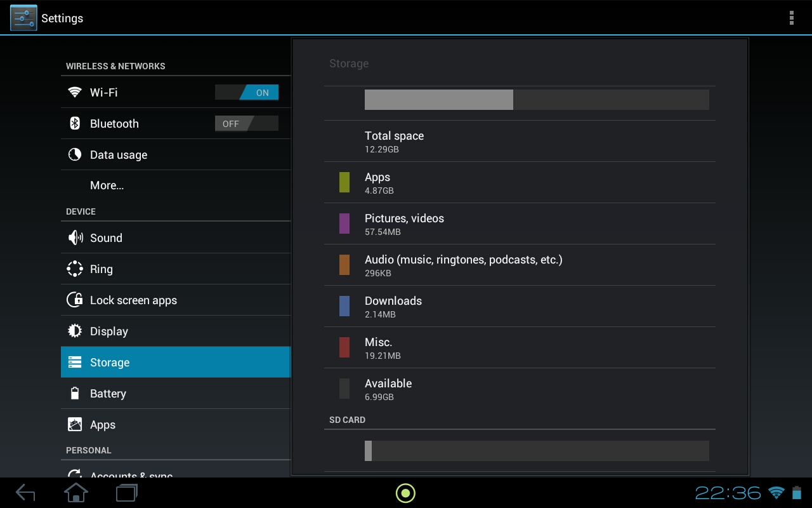Tap the clock showing 22:36
Screen dimensions: 812x508
728,493
